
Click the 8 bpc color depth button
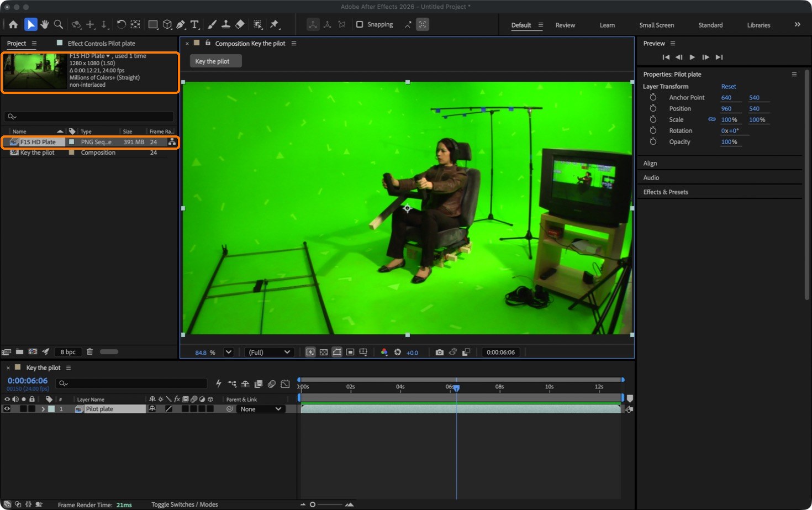tap(68, 352)
